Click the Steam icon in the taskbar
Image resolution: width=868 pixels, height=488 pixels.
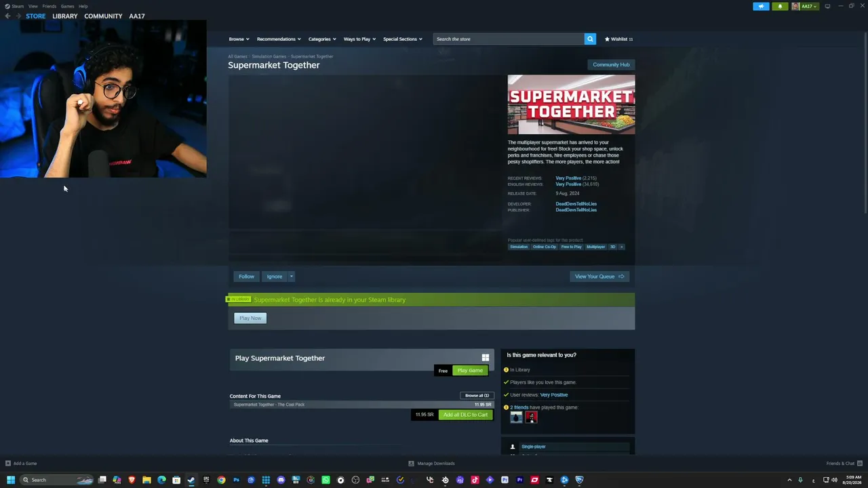(191, 480)
